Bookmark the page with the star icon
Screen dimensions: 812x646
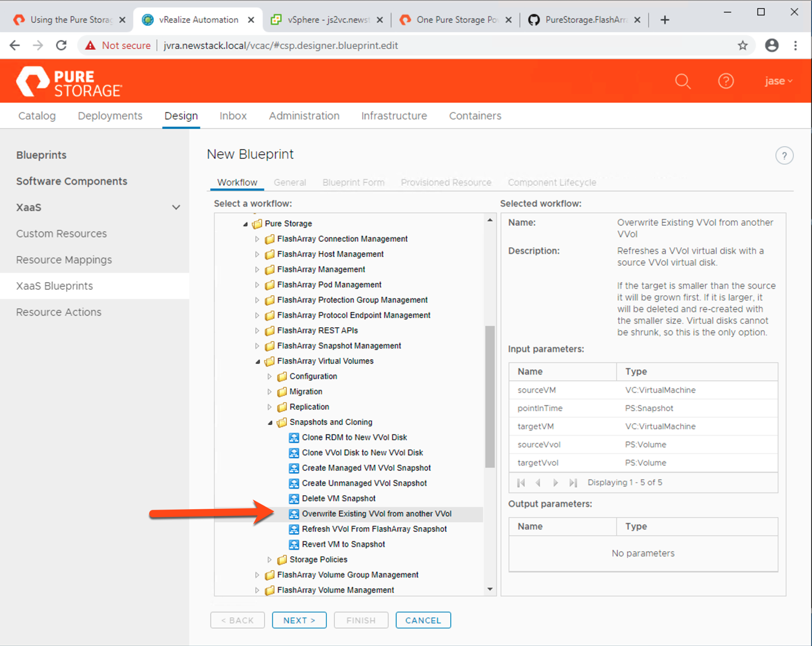743,46
